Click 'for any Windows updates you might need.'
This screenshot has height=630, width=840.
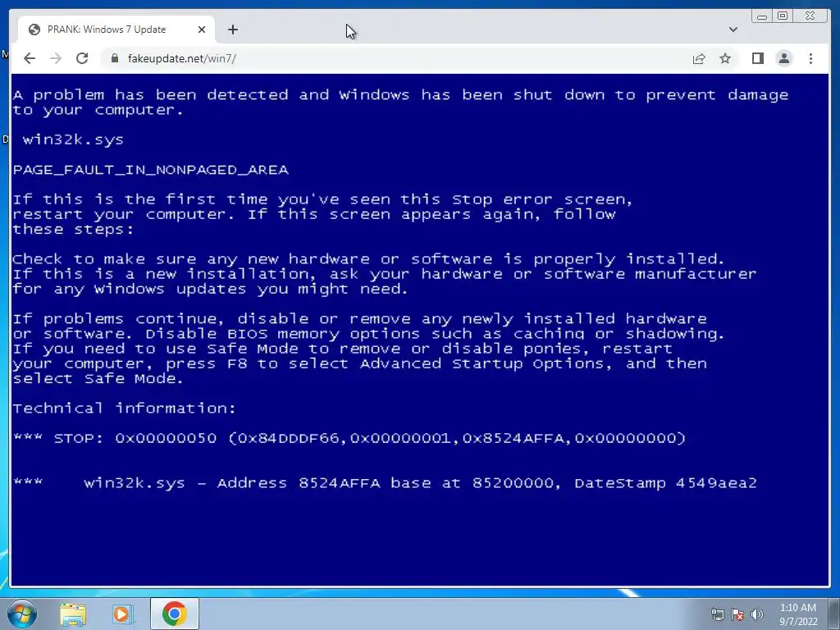pos(210,290)
